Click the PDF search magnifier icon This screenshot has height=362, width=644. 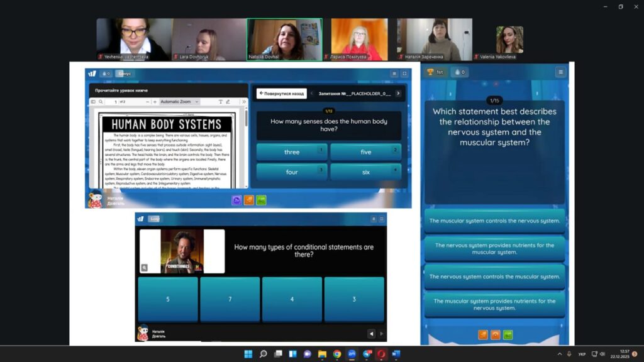(101, 102)
